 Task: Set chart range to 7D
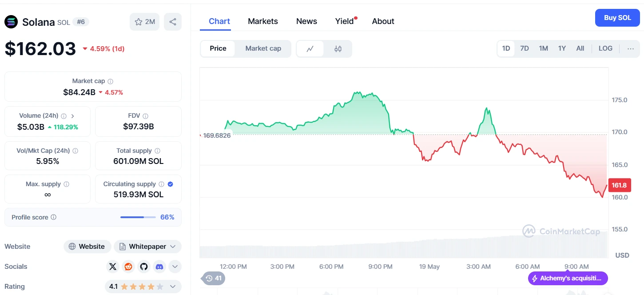click(x=525, y=48)
